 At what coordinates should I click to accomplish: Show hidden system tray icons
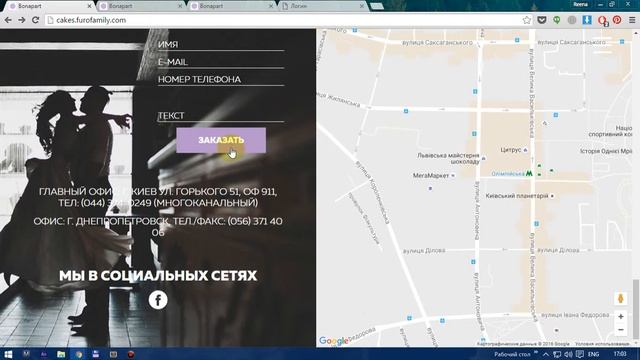tap(546, 354)
